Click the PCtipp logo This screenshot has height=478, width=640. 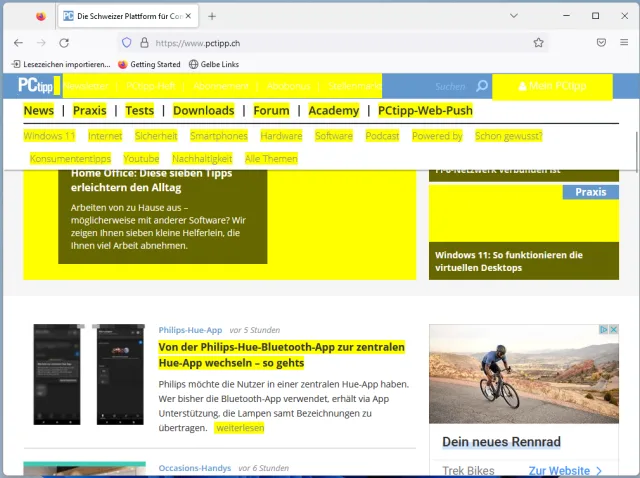[x=40, y=86]
